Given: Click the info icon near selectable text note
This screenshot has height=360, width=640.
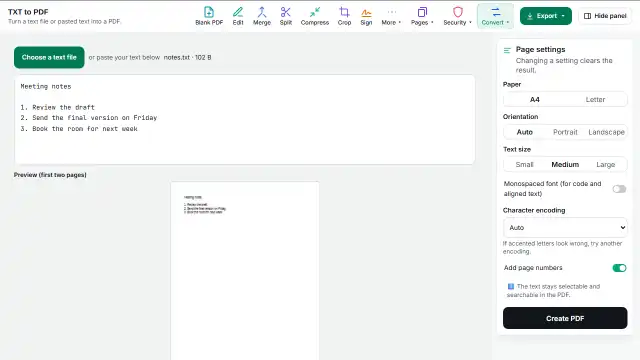Looking at the screenshot, I should [x=510, y=287].
